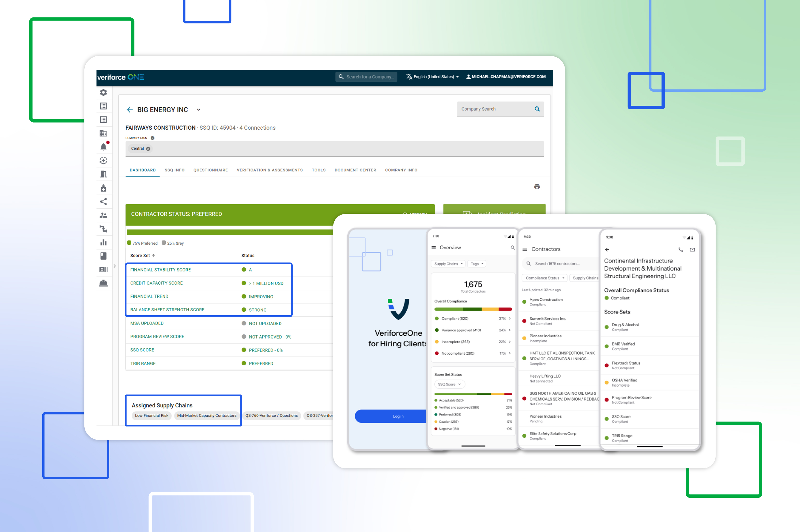Switch to the SSQ INFO tab

[x=174, y=170]
